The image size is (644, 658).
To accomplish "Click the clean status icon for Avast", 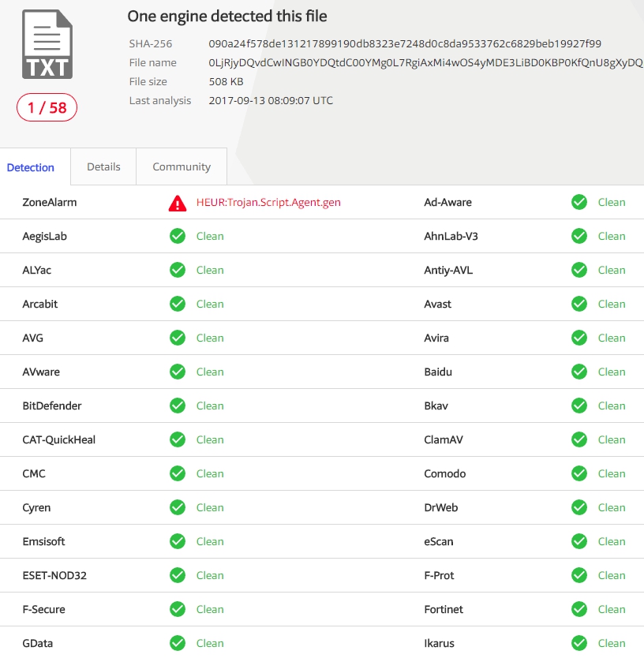I will point(579,304).
